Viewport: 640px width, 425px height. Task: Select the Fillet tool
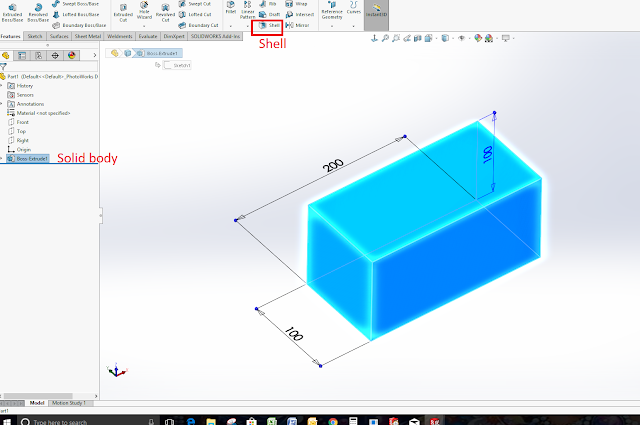pyautogui.click(x=231, y=7)
